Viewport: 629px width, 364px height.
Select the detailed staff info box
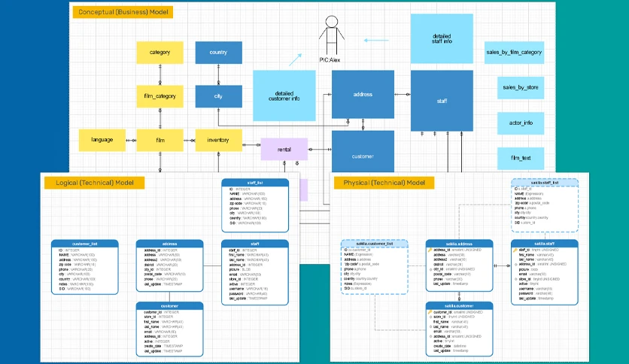[x=442, y=38]
